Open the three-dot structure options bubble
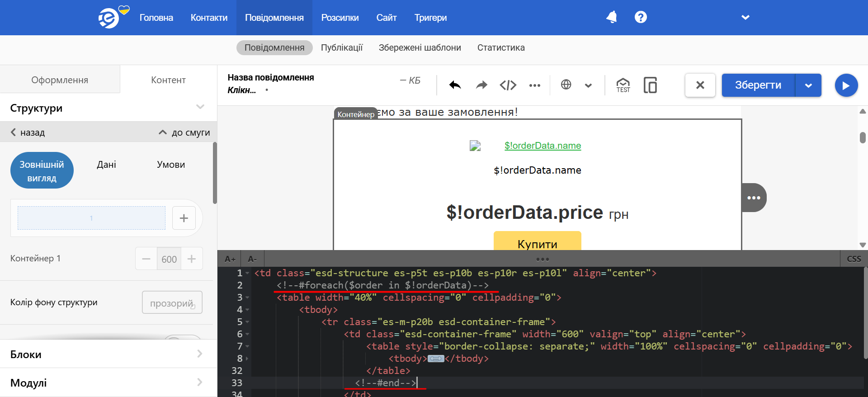 click(x=754, y=198)
